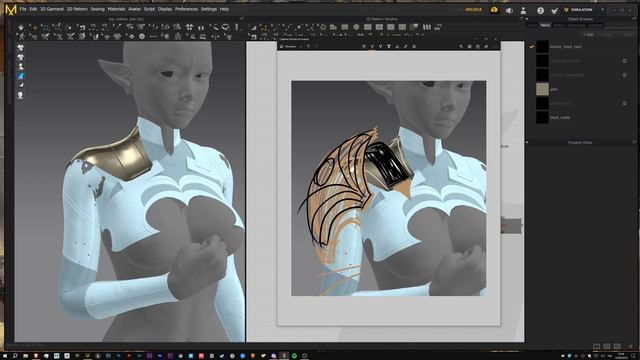Click the oval loop icon in 3D toolbar

coord(225,27)
